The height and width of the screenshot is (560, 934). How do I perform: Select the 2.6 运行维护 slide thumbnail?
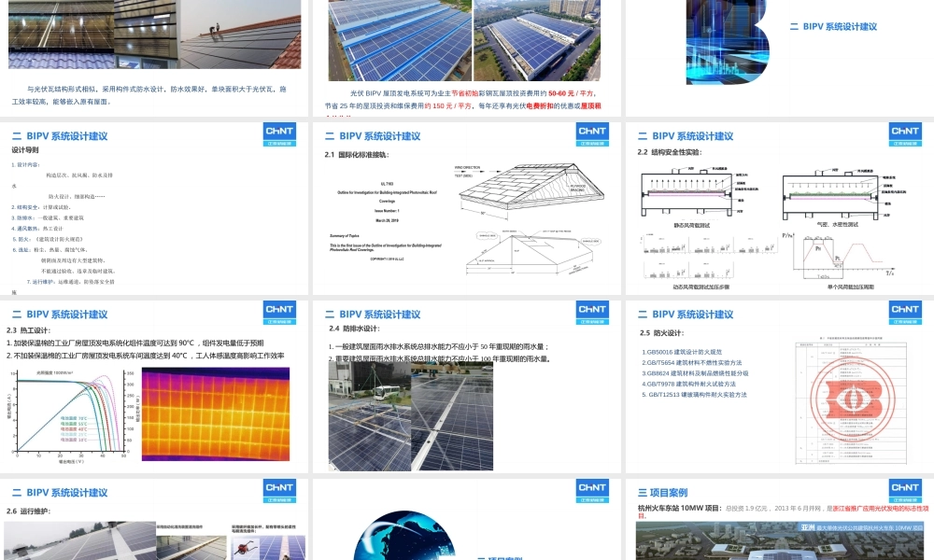tap(154, 519)
